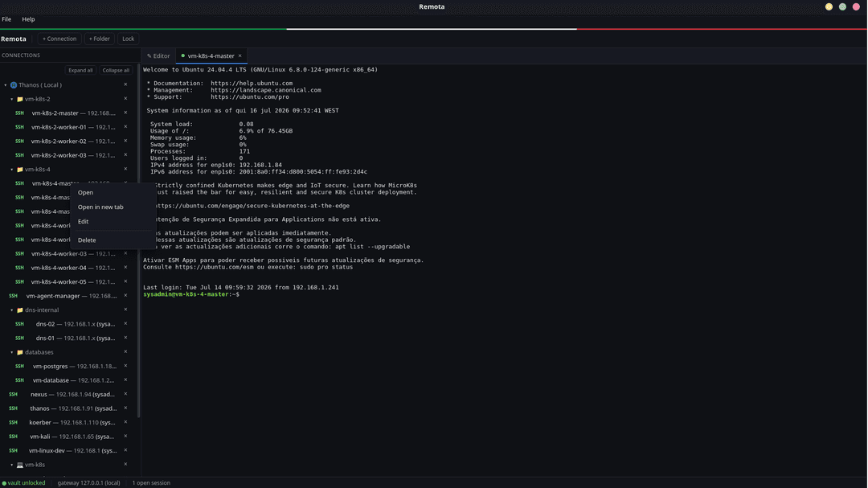Choose Open in new tab from context menu

[113, 207]
